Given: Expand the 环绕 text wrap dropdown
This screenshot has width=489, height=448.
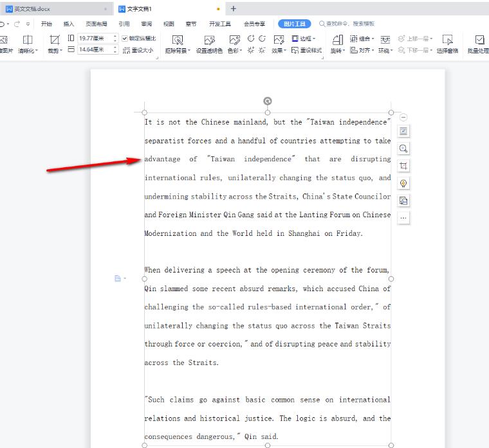Looking at the screenshot, I should [x=385, y=50].
